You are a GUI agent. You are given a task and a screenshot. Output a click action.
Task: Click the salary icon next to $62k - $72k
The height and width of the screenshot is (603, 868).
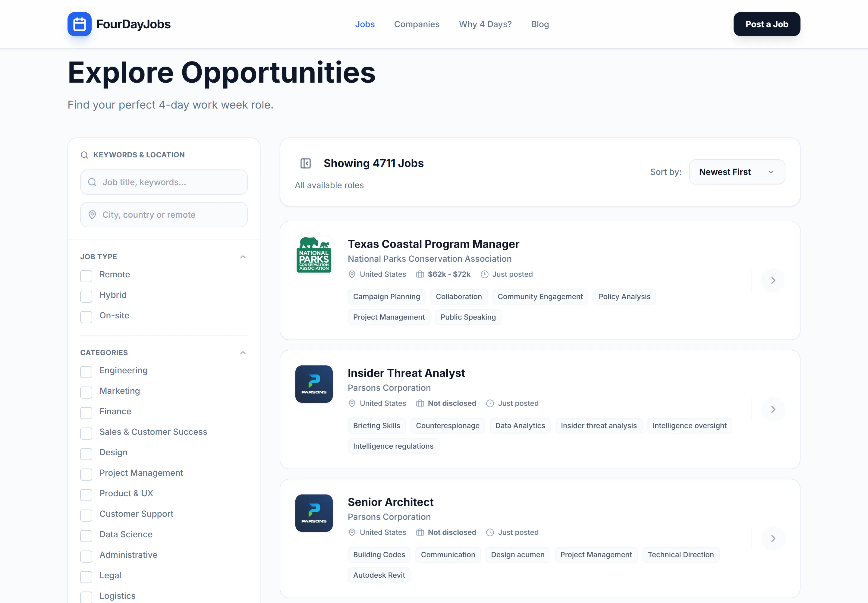pos(420,274)
